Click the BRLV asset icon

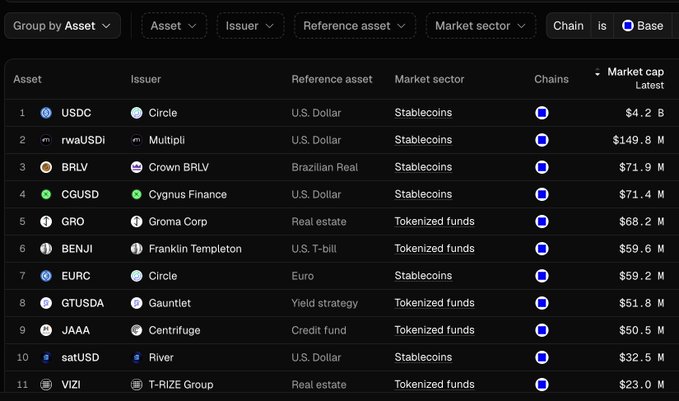46,167
